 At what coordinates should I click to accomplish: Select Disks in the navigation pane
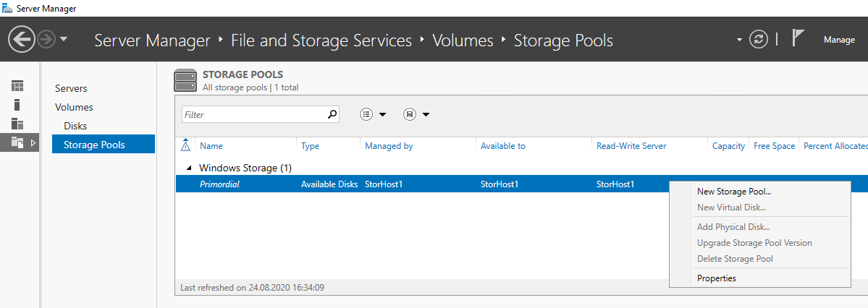75,126
